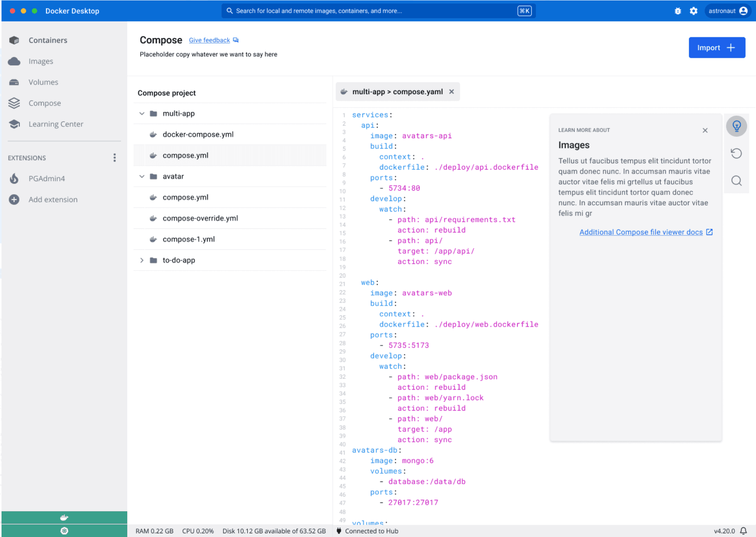Screen dimensions: 756x537
Task: Click the magnifier search icon beside editor
Action: [736, 181]
